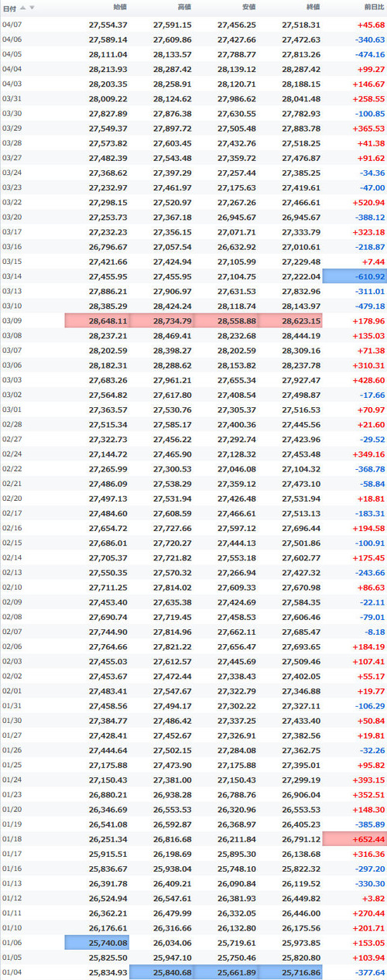
Task: Click the 安値 column header
Action: pyautogui.click(x=249, y=7)
